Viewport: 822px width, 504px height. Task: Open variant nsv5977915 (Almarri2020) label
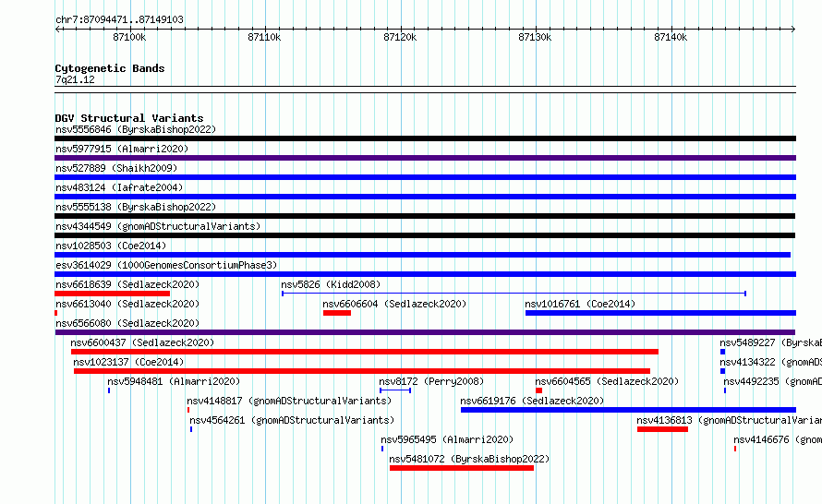coord(122,149)
